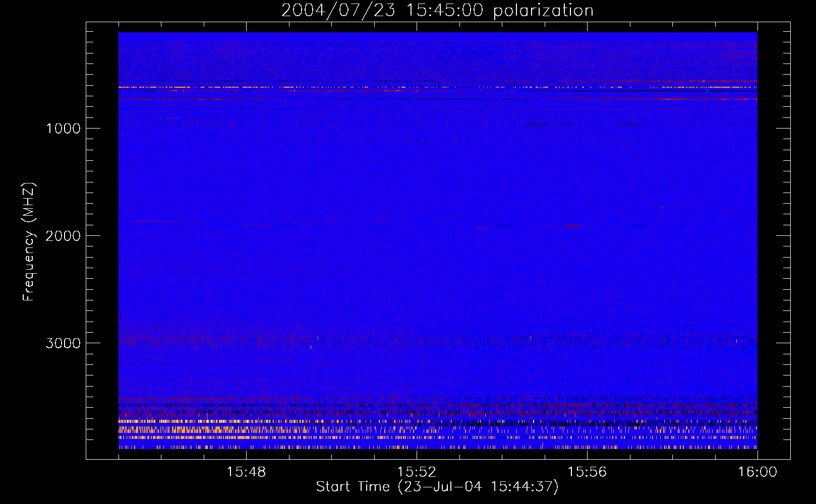This screenshot has width=816, height=504.
Task: Click the 15:48 time tick label
Action: 246,472
